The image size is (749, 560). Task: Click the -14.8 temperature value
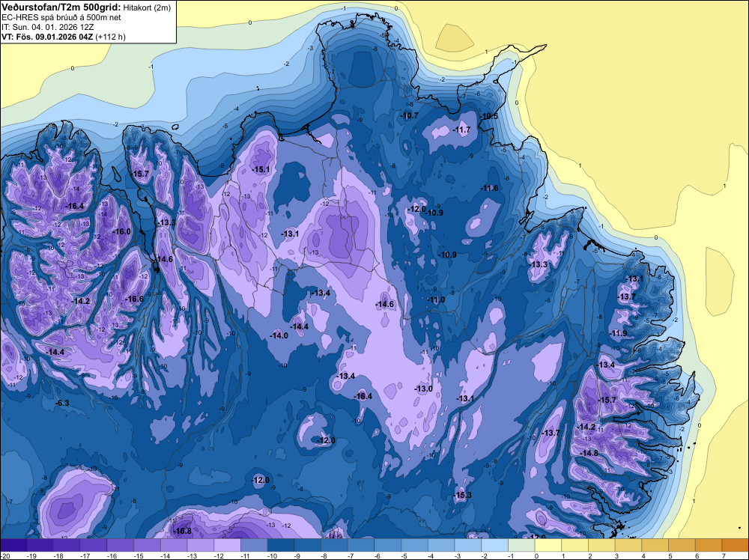[589, 453]
